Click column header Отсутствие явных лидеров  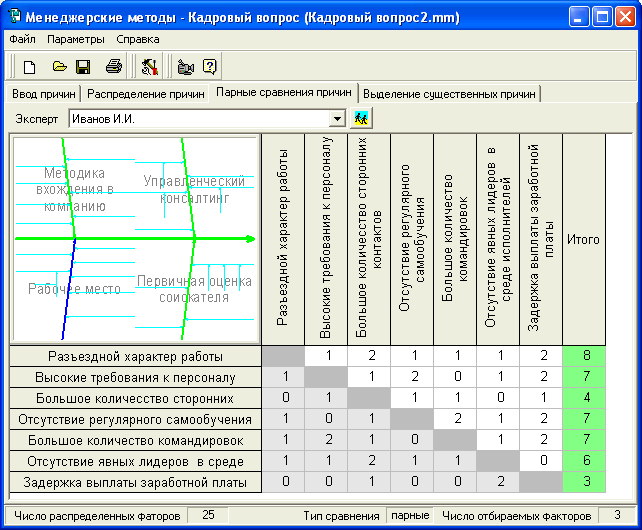point(498,239)
